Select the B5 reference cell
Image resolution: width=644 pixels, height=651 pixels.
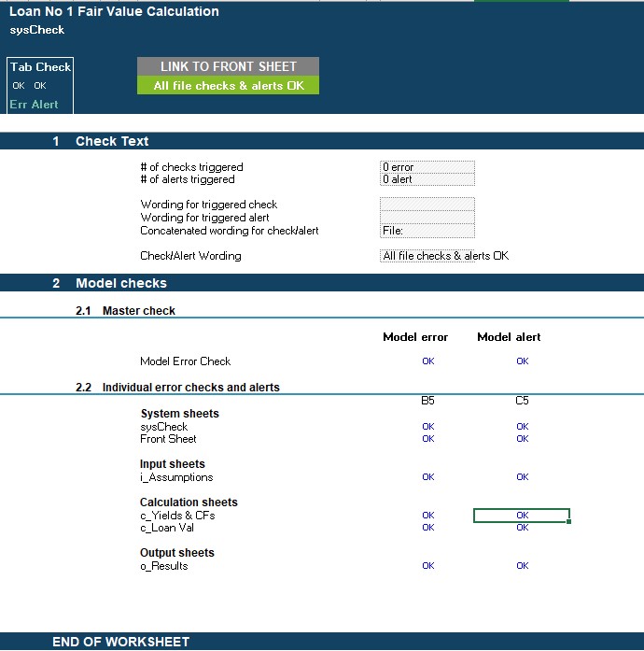427,401
